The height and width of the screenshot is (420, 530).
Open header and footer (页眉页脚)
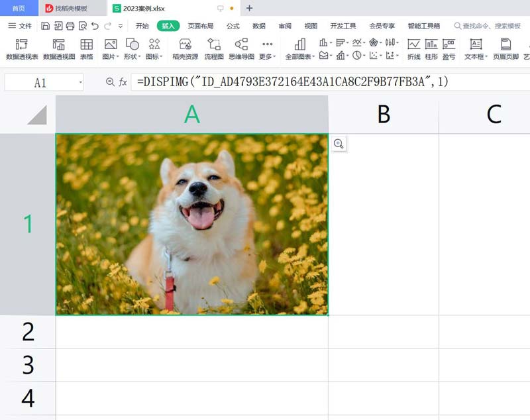505,49
